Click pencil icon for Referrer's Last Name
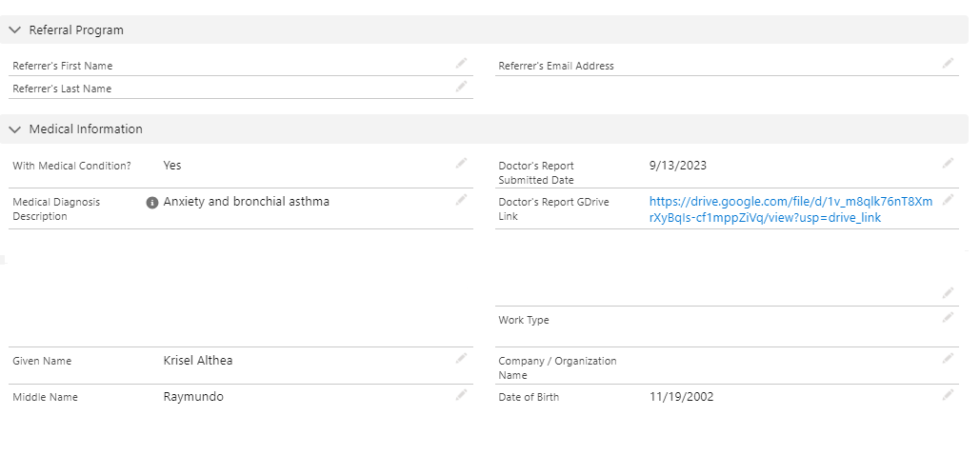This screenshot has height=475, width=980. pyautogui.click(x=461, y=86)
